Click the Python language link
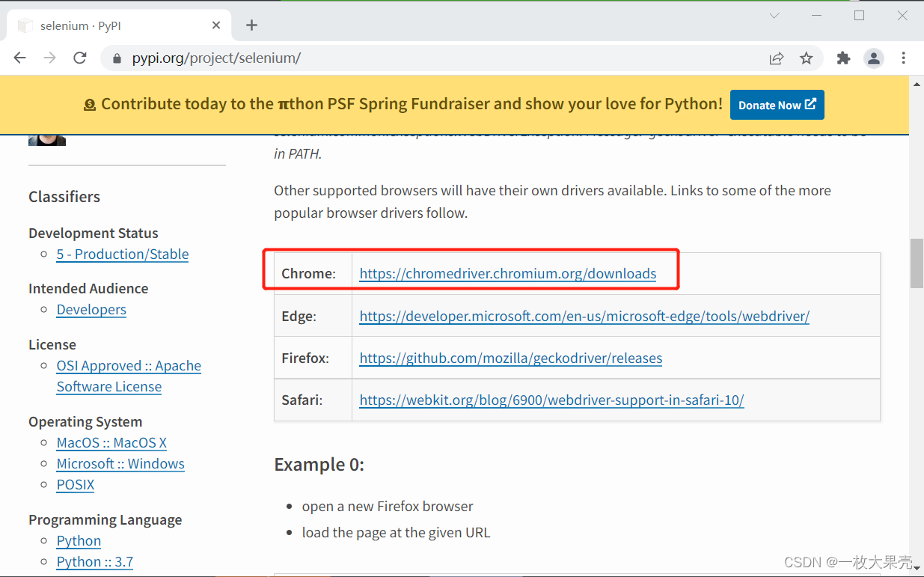Viewport: 924px width, 577px height. click(x=79, y=541)
